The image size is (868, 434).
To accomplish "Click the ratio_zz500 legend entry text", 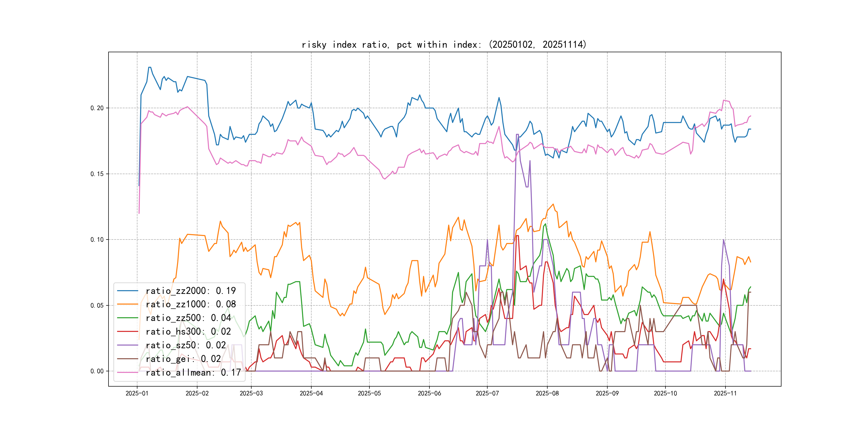I will [188, 318].
